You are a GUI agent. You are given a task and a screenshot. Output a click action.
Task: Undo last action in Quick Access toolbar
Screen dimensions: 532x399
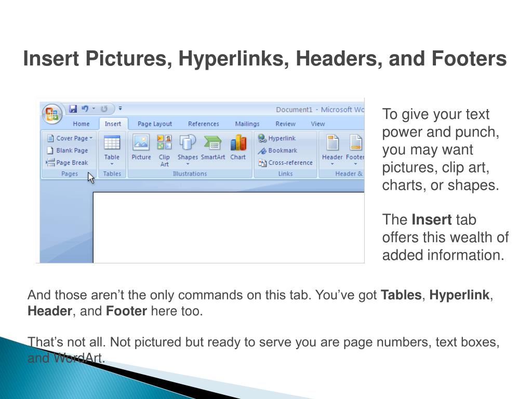pos(85,109)
